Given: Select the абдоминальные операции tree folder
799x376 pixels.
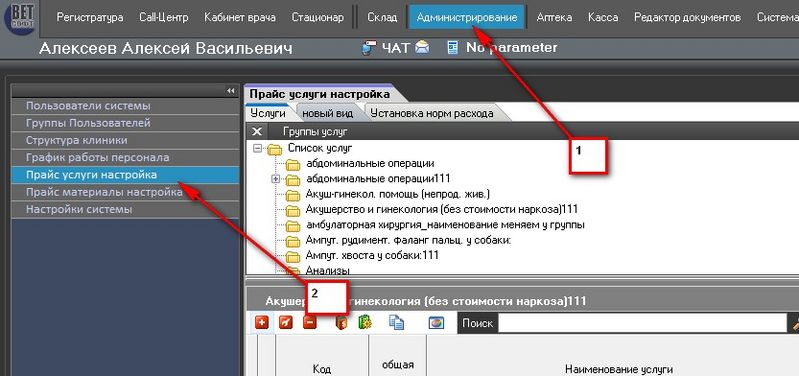Looking at the screenshot, I should 370,164.
